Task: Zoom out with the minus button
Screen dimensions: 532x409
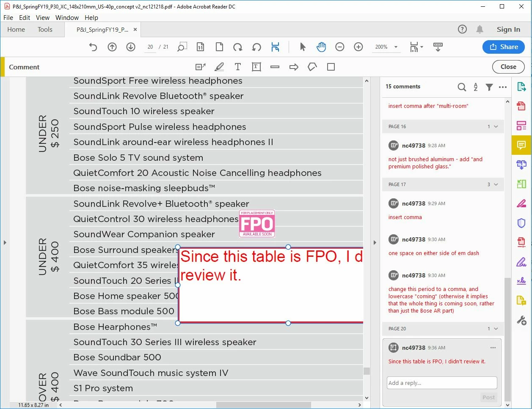Action: [x=340, y=47]
